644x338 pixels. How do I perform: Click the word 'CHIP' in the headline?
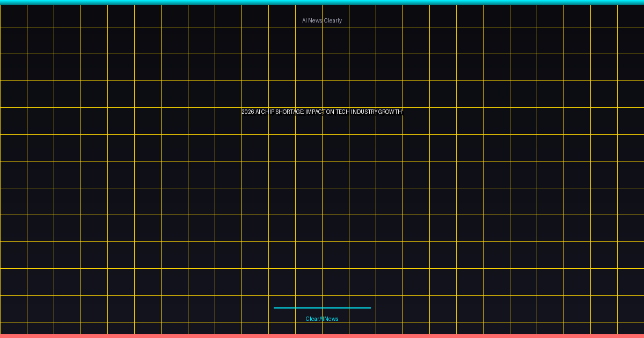pos(268,112)
